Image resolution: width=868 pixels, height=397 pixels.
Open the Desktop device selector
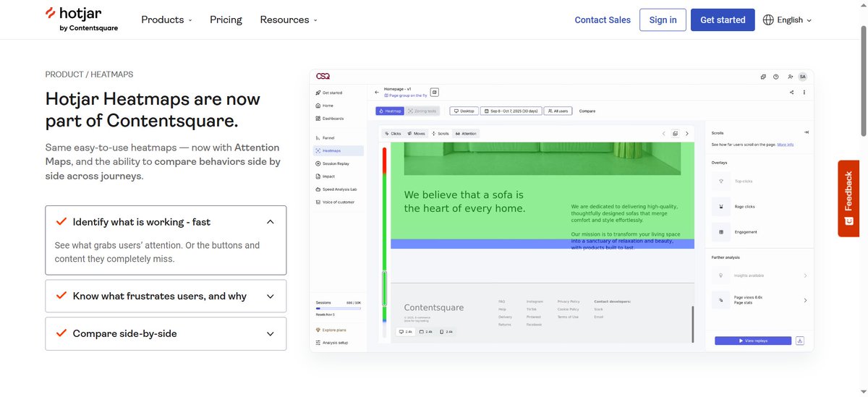464,111
